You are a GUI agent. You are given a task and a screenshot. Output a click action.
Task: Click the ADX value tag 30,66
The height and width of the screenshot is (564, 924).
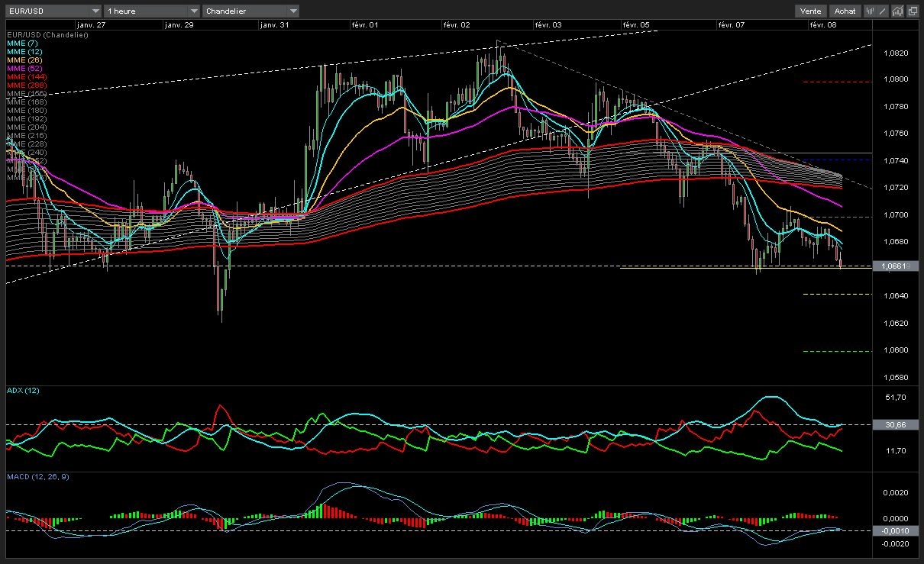[x=894, y=424]
